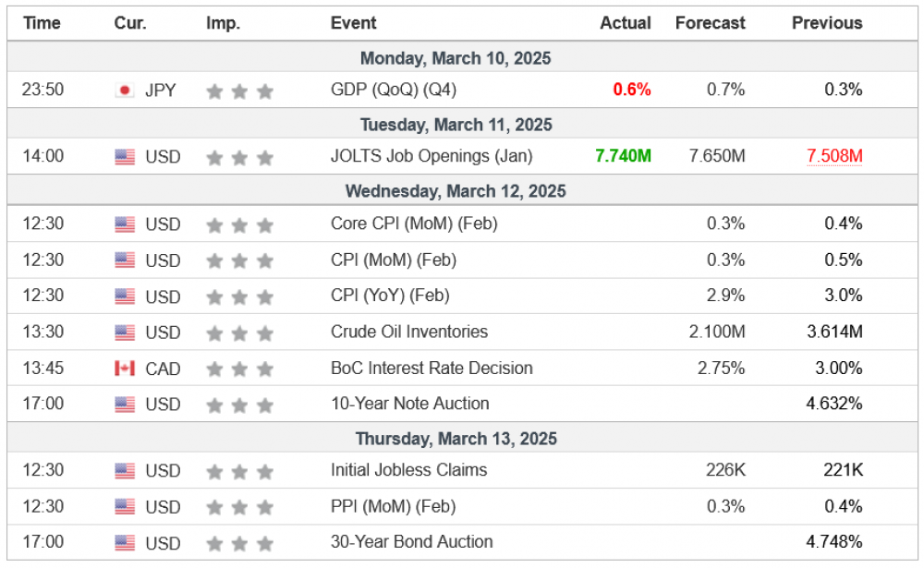Click US flag in 30-Year Bond Auction row

pyautogui.click(x=125, y=543)
